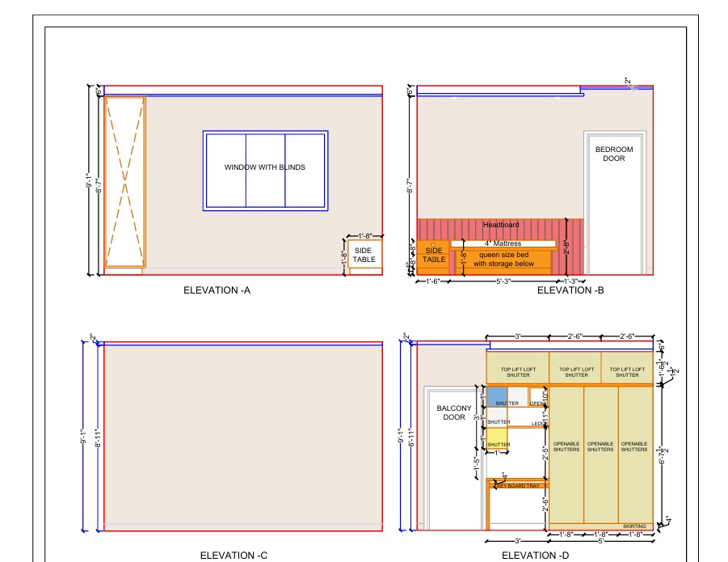Click the ELEVATION -C caption
This screenshot has height=562, width=728.
pos(234,556)
